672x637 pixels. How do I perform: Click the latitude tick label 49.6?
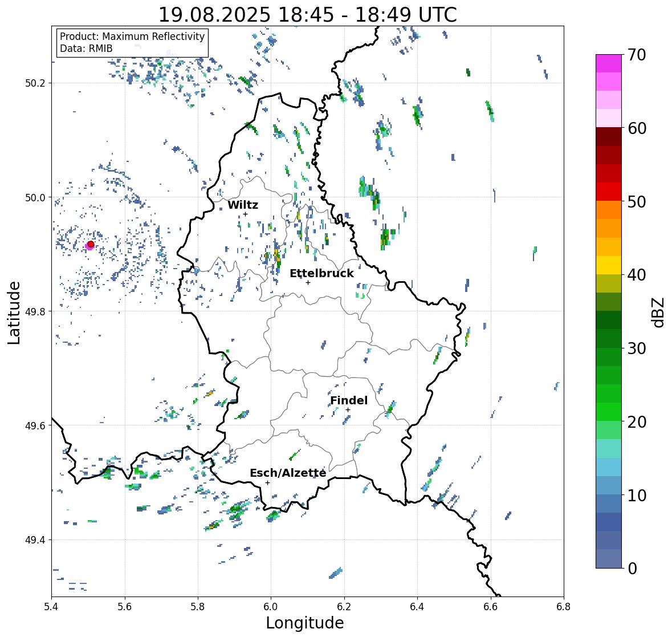pyautogui.click(x=35, y=425)
